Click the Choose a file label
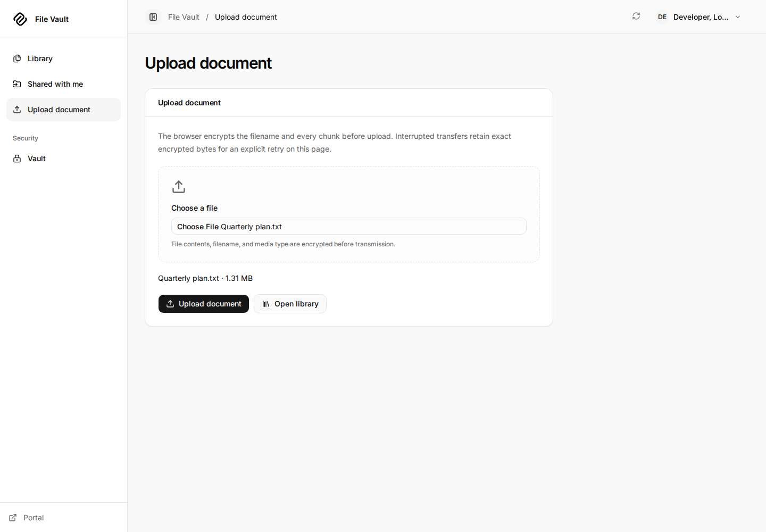The width and height of the screenshot is (766, 532). [x=194, y=208]
